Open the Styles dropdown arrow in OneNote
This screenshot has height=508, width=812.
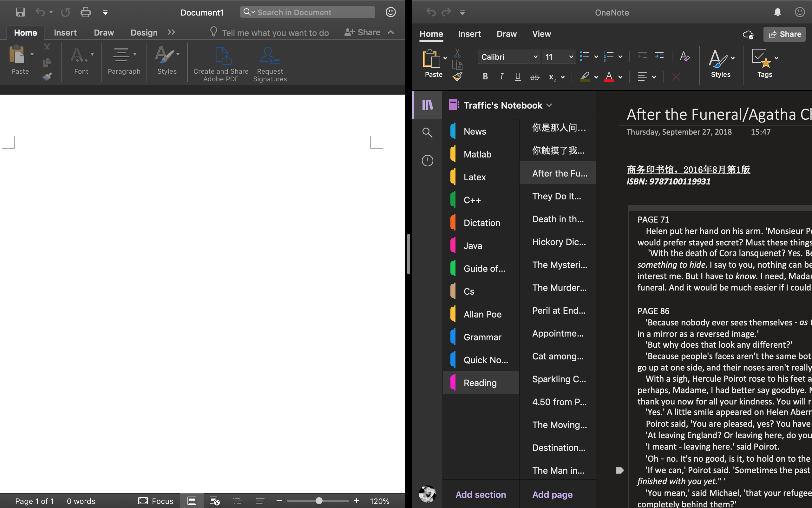coord(733,58)
